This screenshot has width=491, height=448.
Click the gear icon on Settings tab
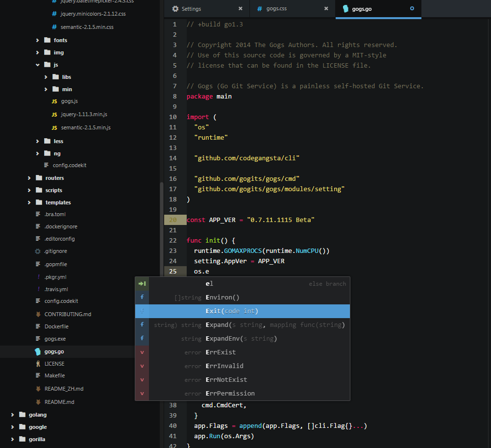(x=175, y=9)
